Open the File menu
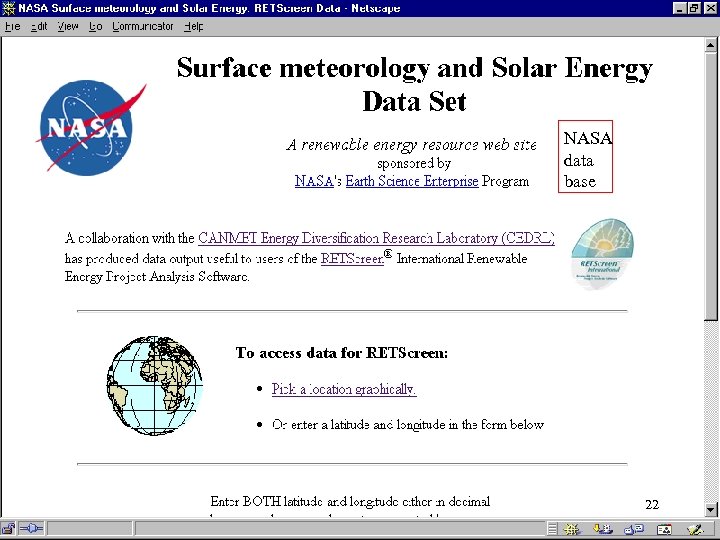This screenshot has width=720, height=540. point(12,27)
